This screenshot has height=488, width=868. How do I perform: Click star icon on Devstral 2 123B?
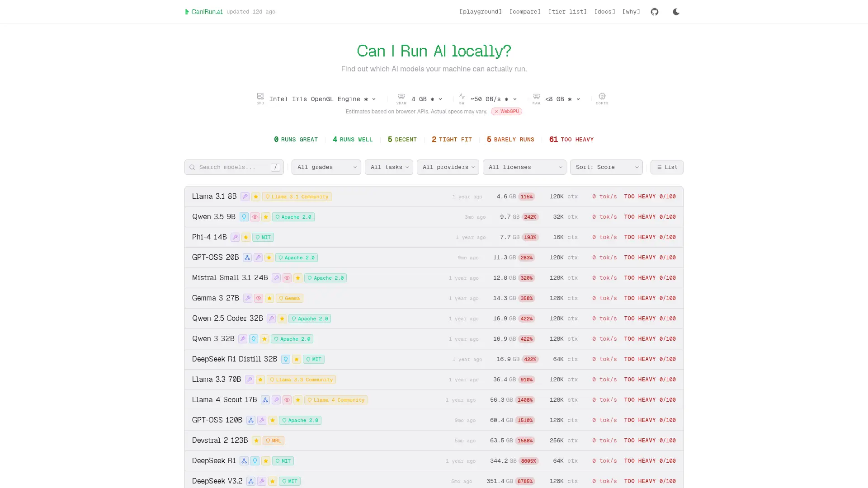coord(256,441)
